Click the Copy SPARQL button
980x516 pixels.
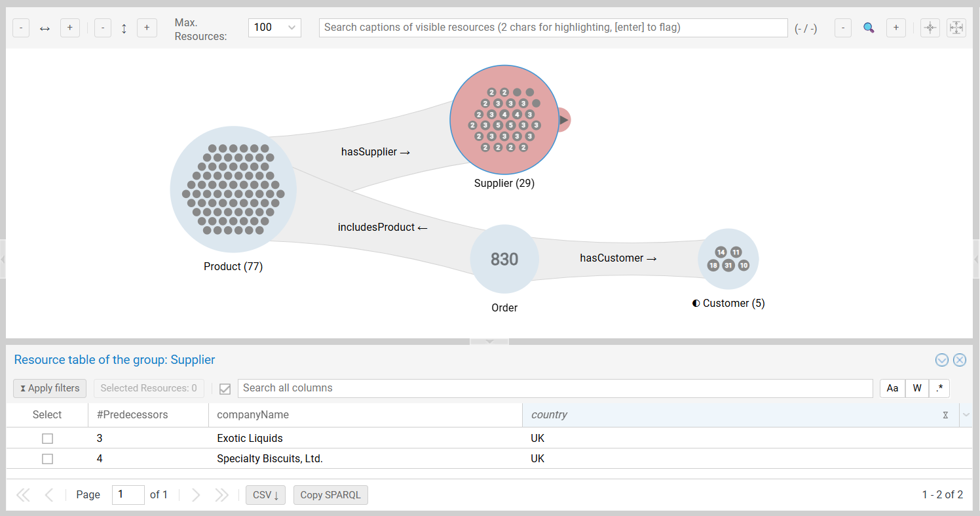tap(330, 495)
